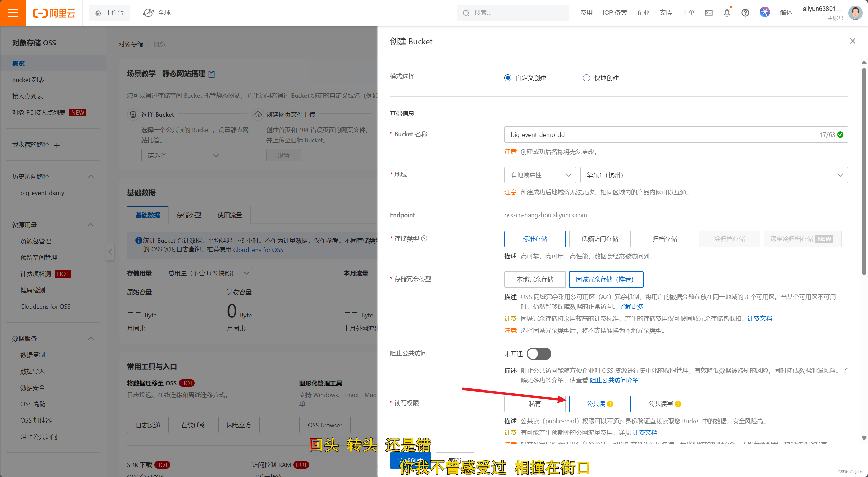Choose archive storage type

point(664,239)
